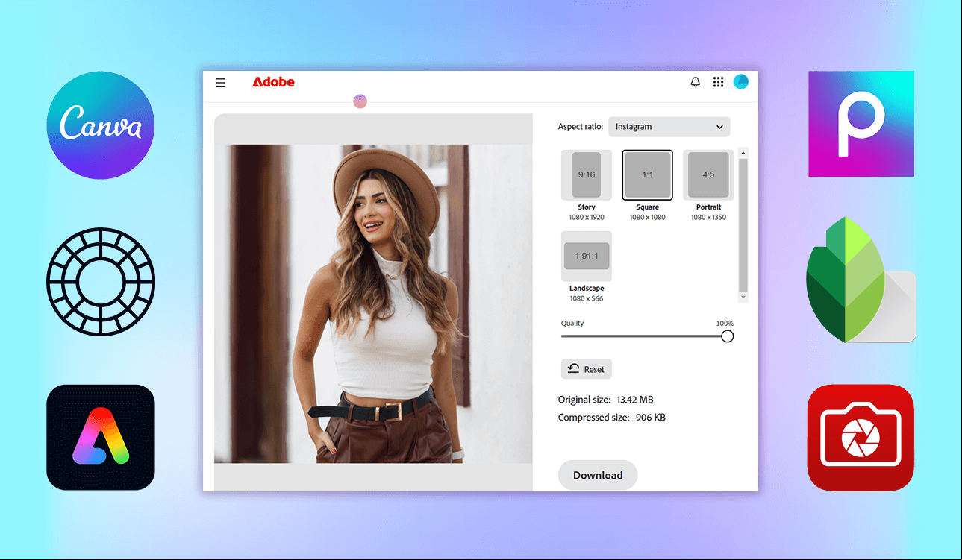
Task: Click the Download button
Action: click(598, 475)
